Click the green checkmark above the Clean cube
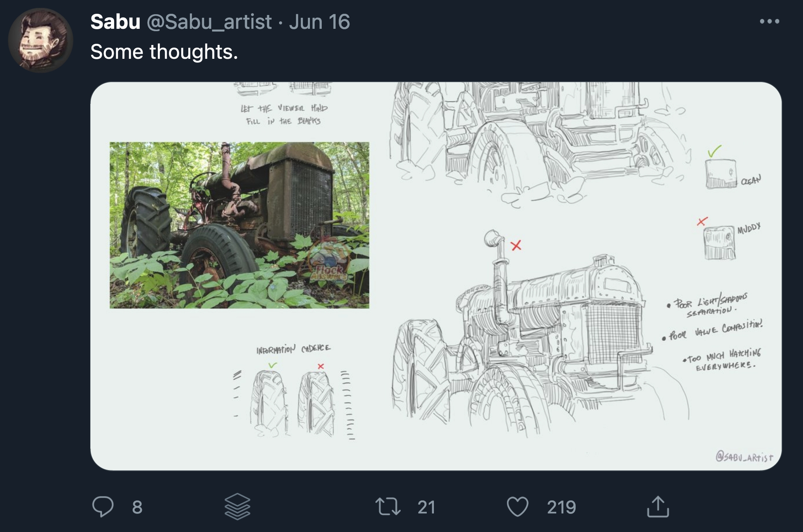The width and height of the screenshot is (803, 532). pos(714,151)
